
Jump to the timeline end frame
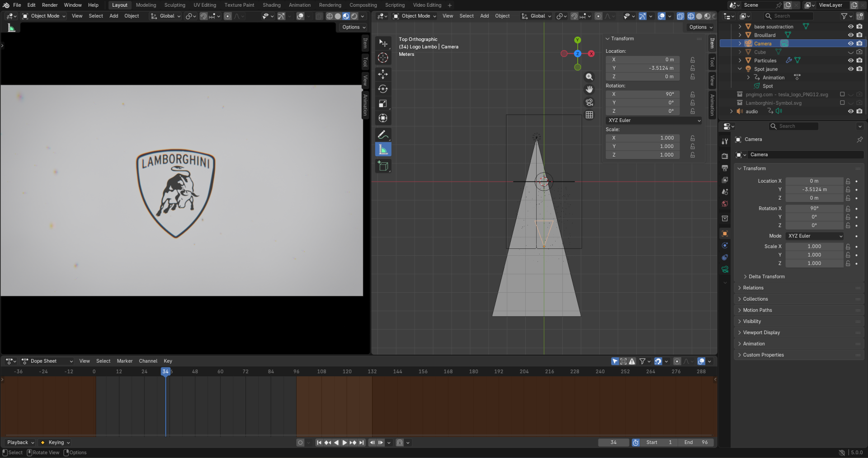pos(362,443)
